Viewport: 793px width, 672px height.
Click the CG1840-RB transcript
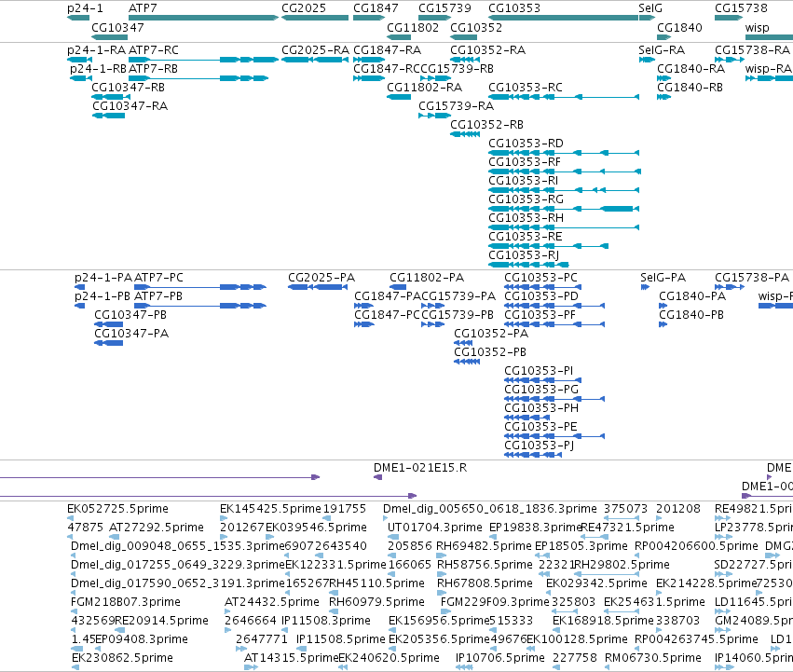[x=663, y=97]
